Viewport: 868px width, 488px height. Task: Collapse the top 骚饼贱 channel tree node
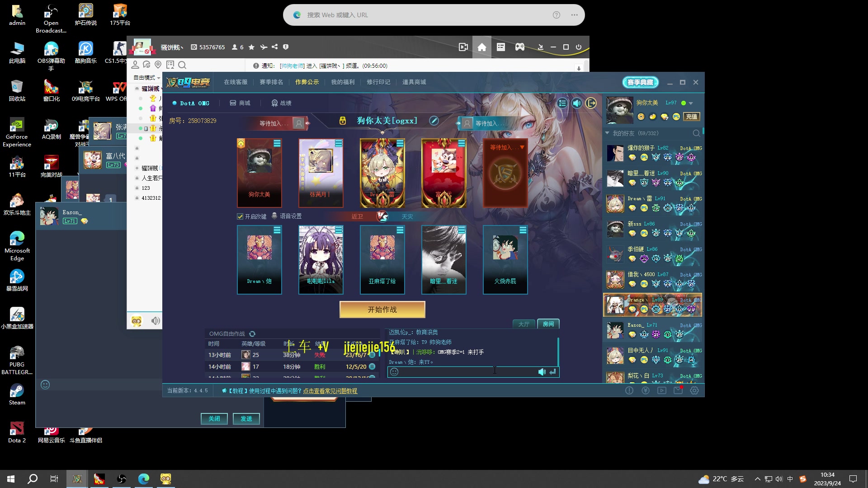coord(137,89)
